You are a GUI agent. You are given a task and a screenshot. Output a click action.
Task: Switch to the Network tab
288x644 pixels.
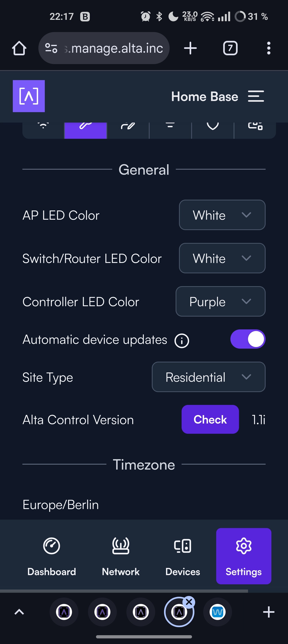tap(121, 556)
